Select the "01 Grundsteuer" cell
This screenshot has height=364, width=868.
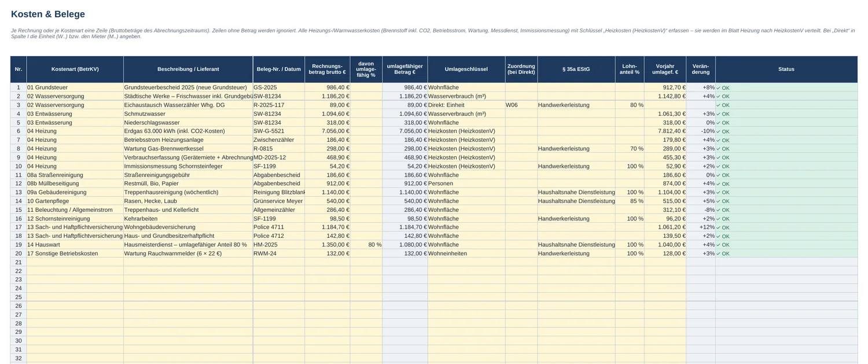(x=75, y=87)
